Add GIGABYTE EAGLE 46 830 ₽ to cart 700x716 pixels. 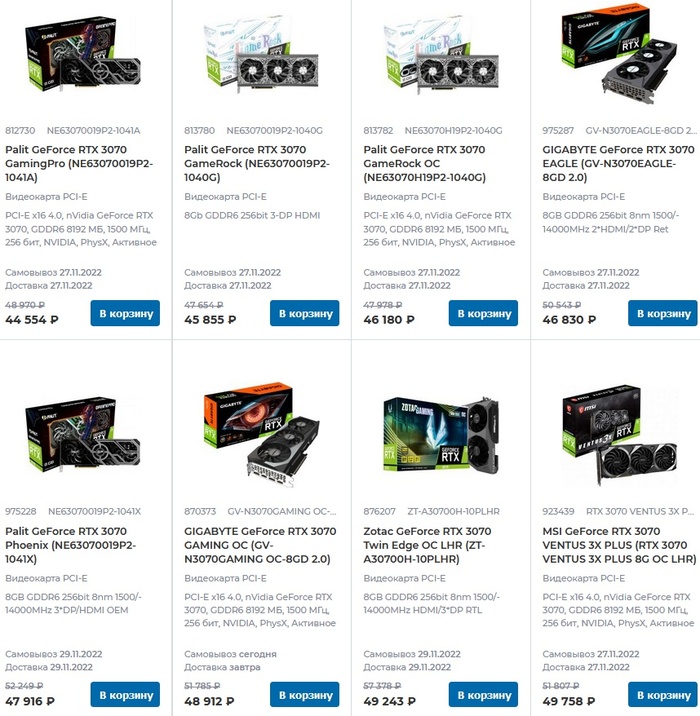663,313
